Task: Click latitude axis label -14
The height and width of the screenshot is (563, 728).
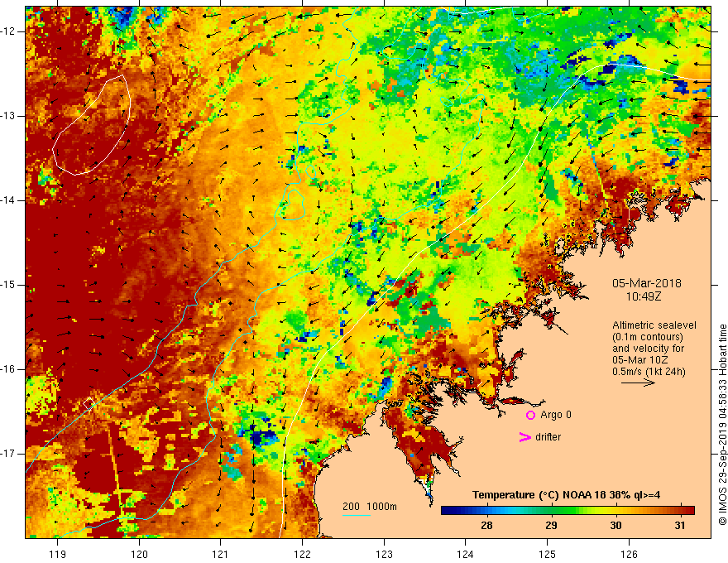Action: pos(8,200)
